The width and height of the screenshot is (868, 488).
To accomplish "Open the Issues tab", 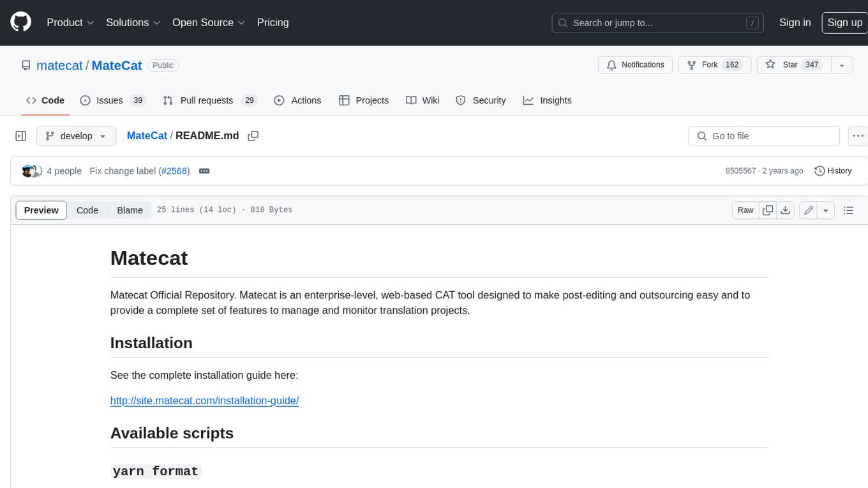I will point(113,100).
